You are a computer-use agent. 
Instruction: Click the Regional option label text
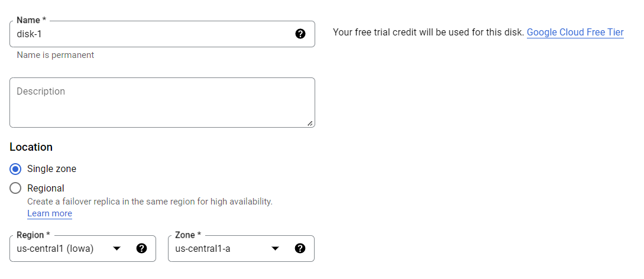[x=46, y=189]
